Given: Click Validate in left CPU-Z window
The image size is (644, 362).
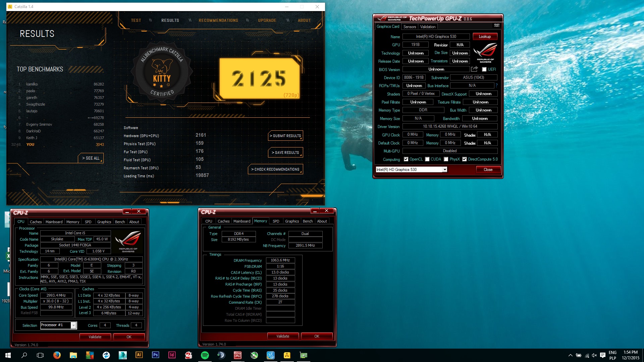Looking at the screenshot, I should [x=95, y=337].
